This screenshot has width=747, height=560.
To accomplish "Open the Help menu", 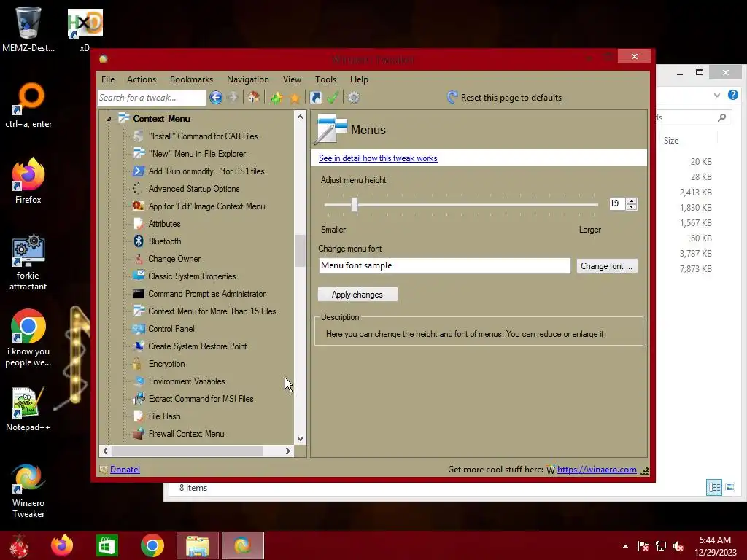I will point(359,79).
